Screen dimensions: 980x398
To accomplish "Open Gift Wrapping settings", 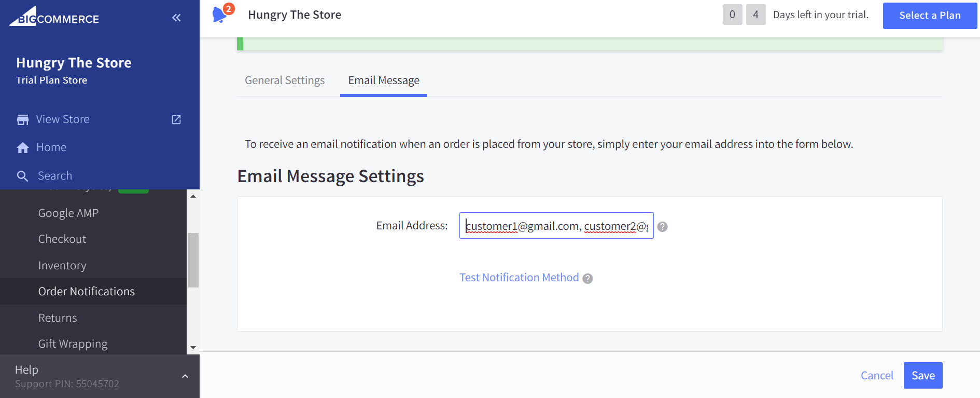I will click(73, 344).
